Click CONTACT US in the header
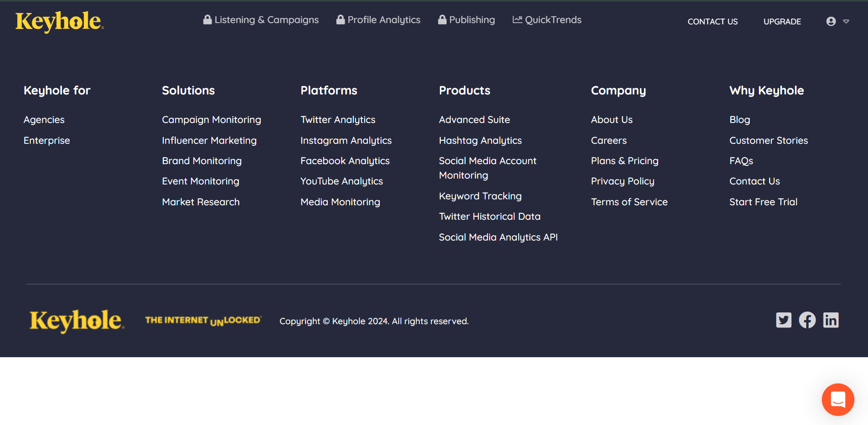Image resolution: width=868 pixels, height=425 pixels. [713, 22]
